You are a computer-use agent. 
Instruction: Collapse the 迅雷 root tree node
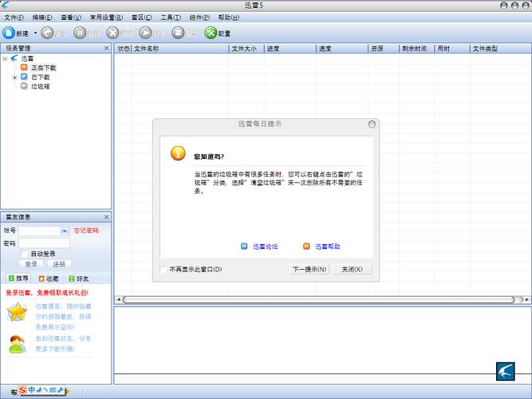[5, 59]
